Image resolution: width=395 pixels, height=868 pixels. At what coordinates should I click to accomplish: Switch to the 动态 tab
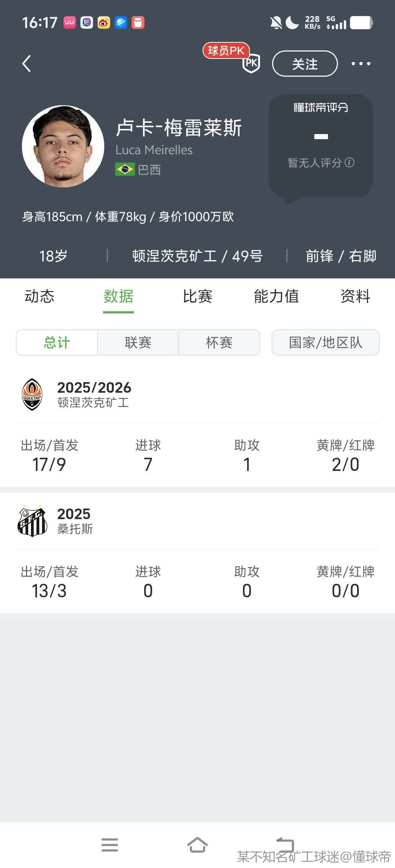click(x=39, y=296)
